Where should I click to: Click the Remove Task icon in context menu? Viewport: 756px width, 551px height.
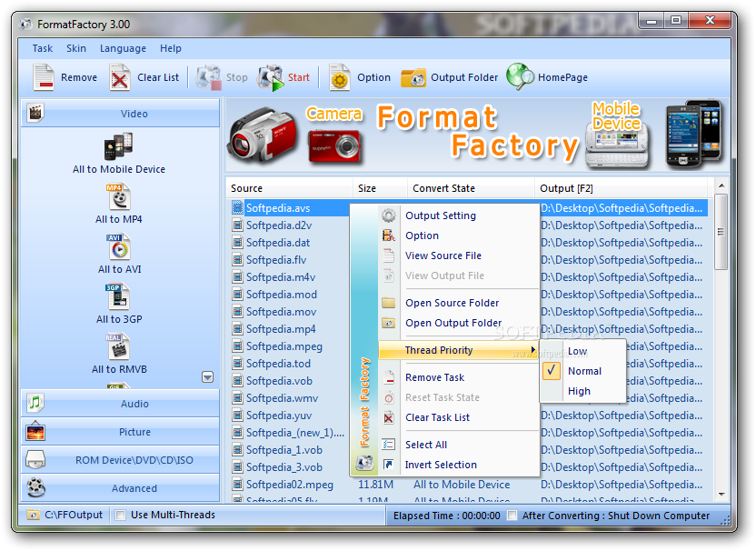389,377
